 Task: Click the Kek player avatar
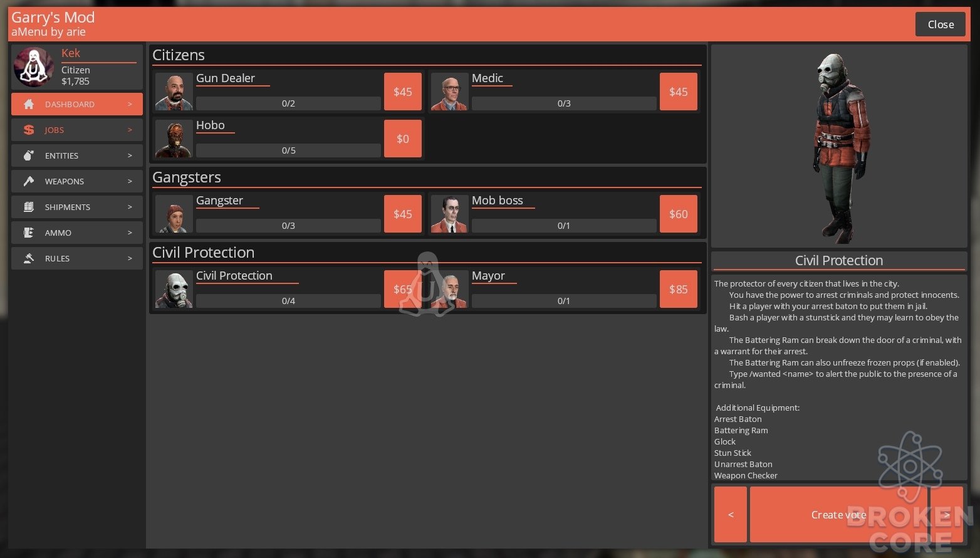point(34,66)
